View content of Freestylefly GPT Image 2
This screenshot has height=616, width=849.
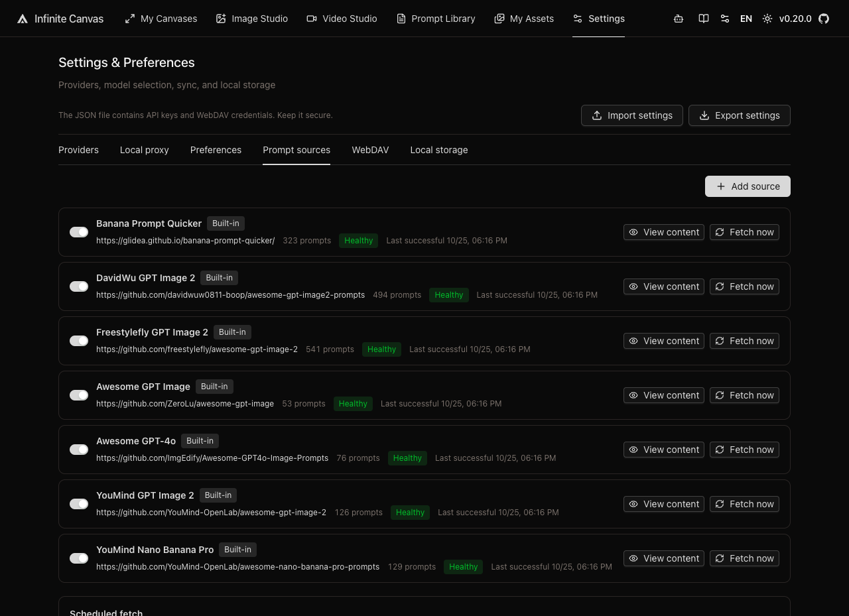click(x=664, y=341)
